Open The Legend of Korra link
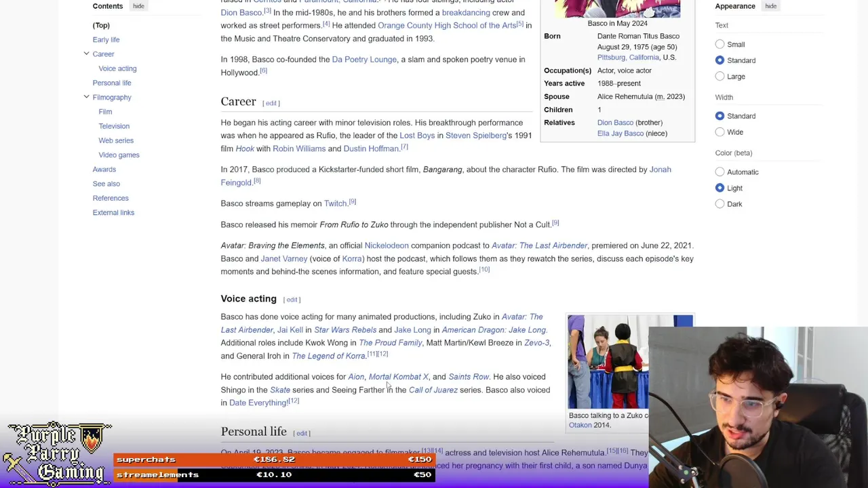The height and width of the screenshot is (488, 868). pyautogui.click(x=328, y=356)
